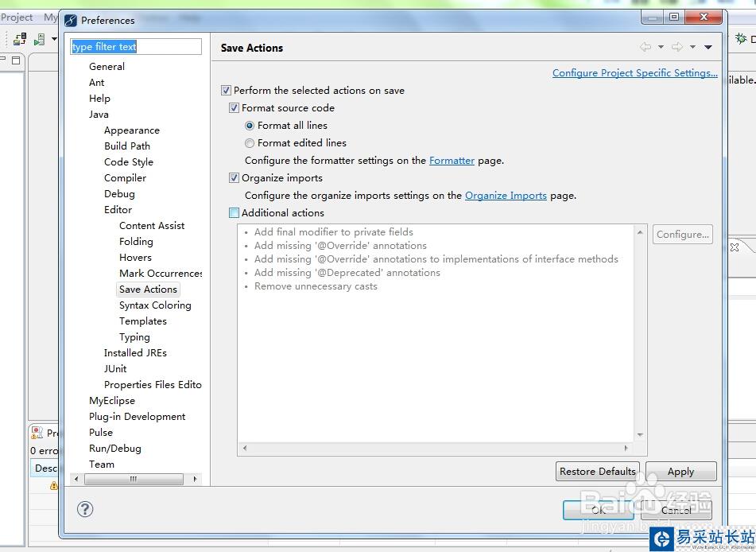Image resolution: width=756 pixels, height=552 pixels.
Task: Select General in preferences tree
Action: tap(107, 67)
